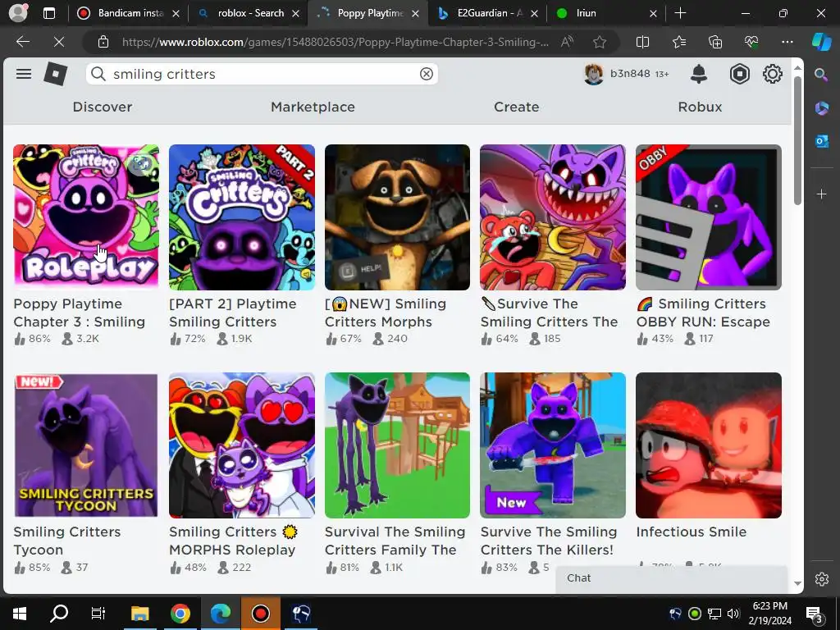Open the Robux balance icon

pyautogui.click(x=739, y=74)
